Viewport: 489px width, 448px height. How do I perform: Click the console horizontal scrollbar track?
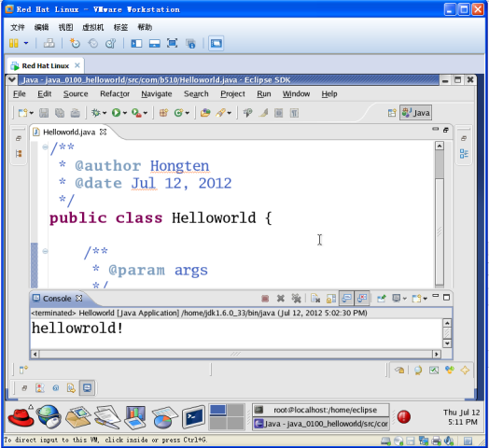coord(235,354)
